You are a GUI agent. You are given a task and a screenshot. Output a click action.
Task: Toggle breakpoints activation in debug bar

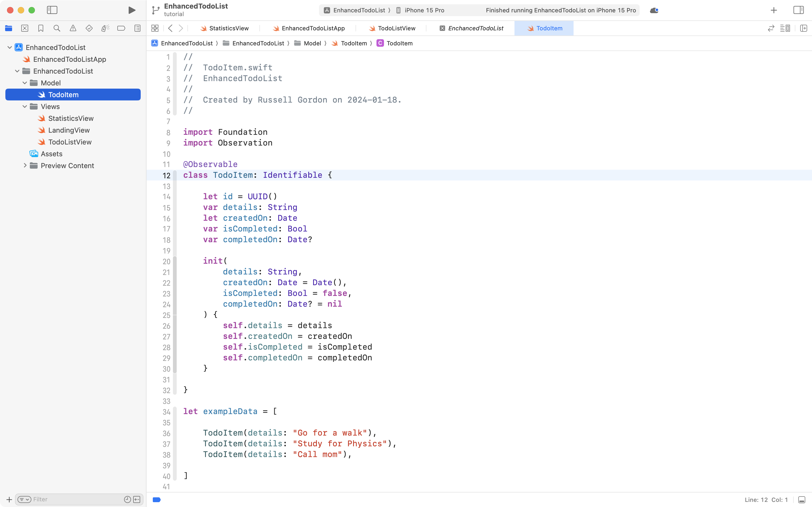(x=157, y=500)
